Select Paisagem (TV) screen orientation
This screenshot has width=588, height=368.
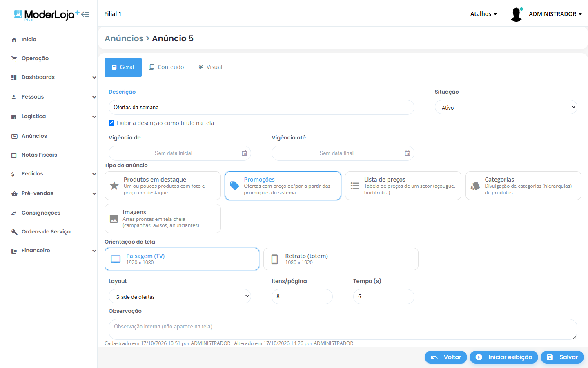coord(182,259)
